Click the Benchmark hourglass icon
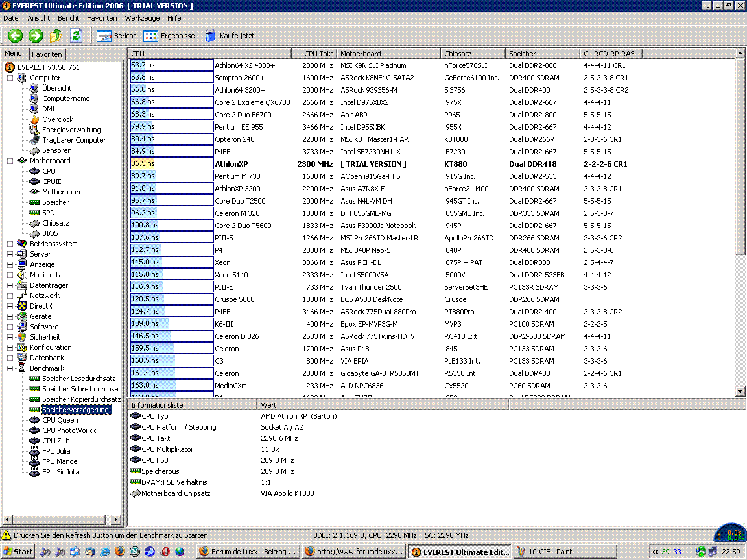This screenshot has height=560, width=747. (x=22, y=368)
